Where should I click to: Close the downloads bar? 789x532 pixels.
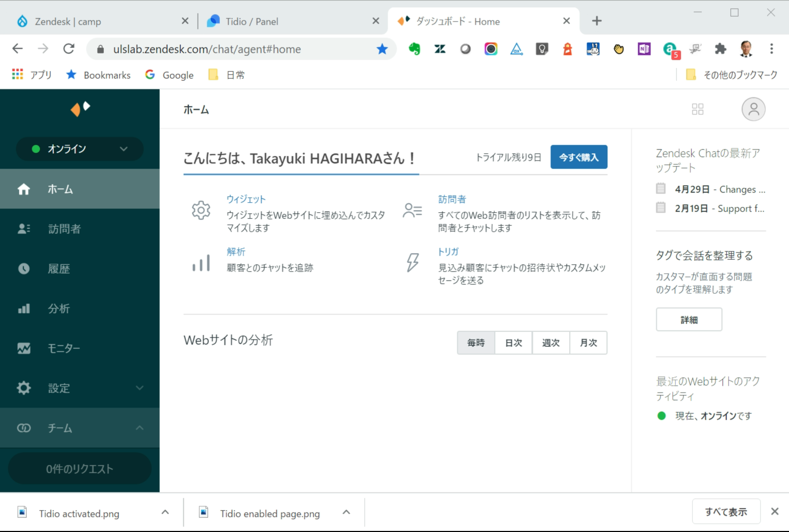coord(775,511)
